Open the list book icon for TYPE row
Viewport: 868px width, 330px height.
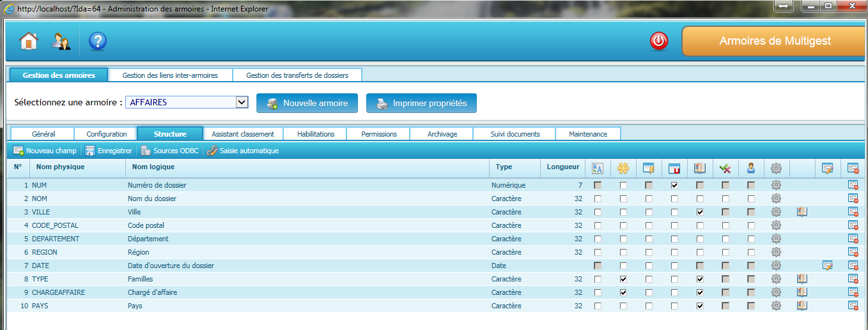click(x=802, y=279)
